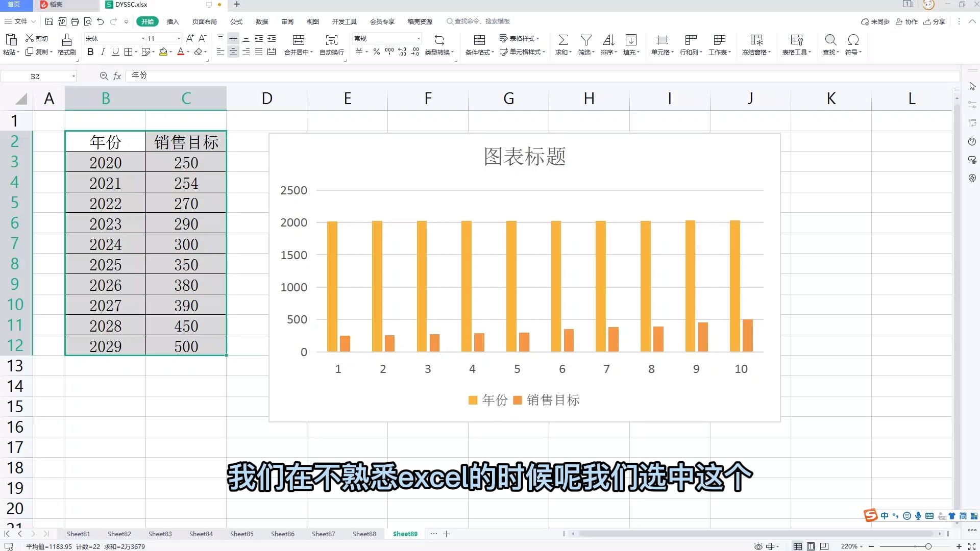Click the eraser clear-format icon
The height and width of the screenshot is (551, 980).
198,52
